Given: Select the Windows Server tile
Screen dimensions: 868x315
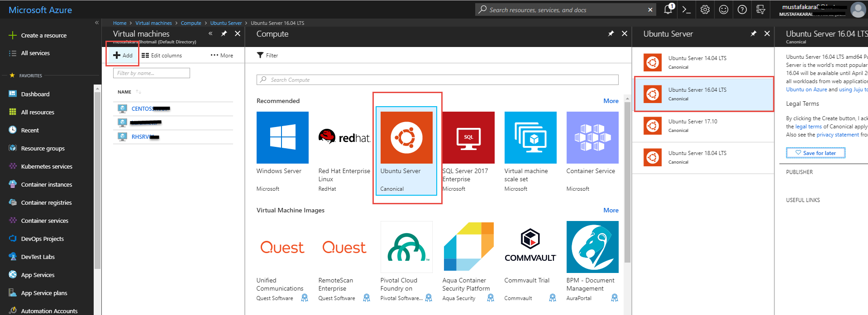Looking at the screenshot, I should [282, 152].
